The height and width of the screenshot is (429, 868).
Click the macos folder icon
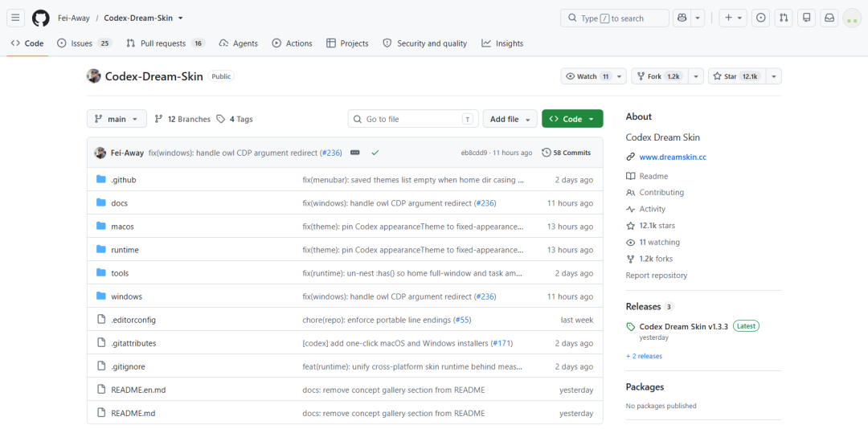[x=100, y=226]
